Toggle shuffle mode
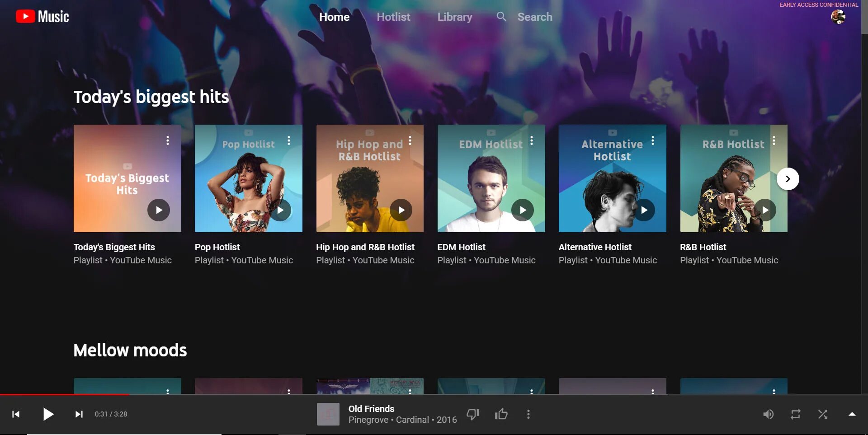The image size is (868, 435). [x=823, y=414]
